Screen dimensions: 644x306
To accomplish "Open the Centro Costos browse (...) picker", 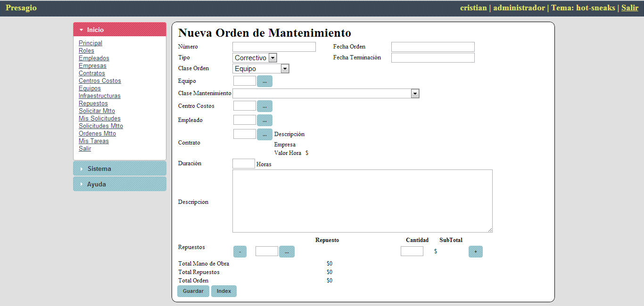I will (x=264, y=106).
